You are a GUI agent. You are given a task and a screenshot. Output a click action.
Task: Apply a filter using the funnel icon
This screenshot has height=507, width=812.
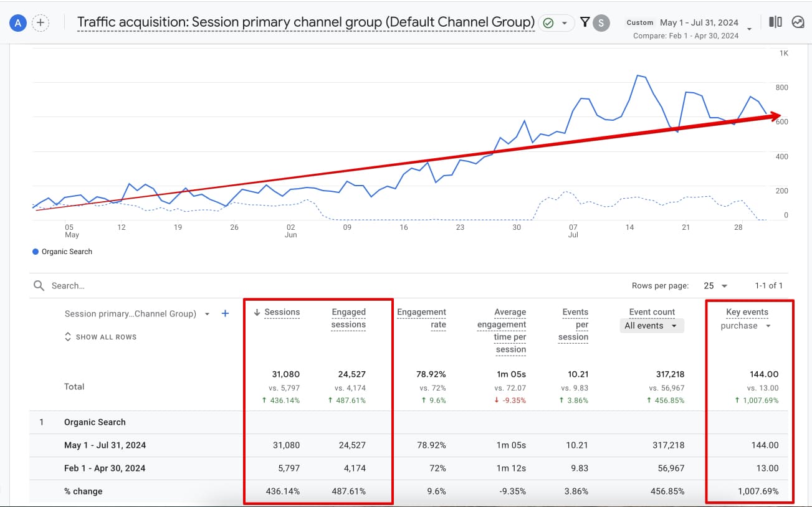coord(584,21)
